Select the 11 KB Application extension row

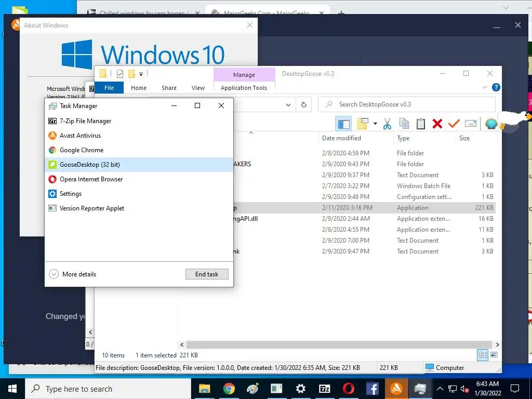[x=364, y=230]
